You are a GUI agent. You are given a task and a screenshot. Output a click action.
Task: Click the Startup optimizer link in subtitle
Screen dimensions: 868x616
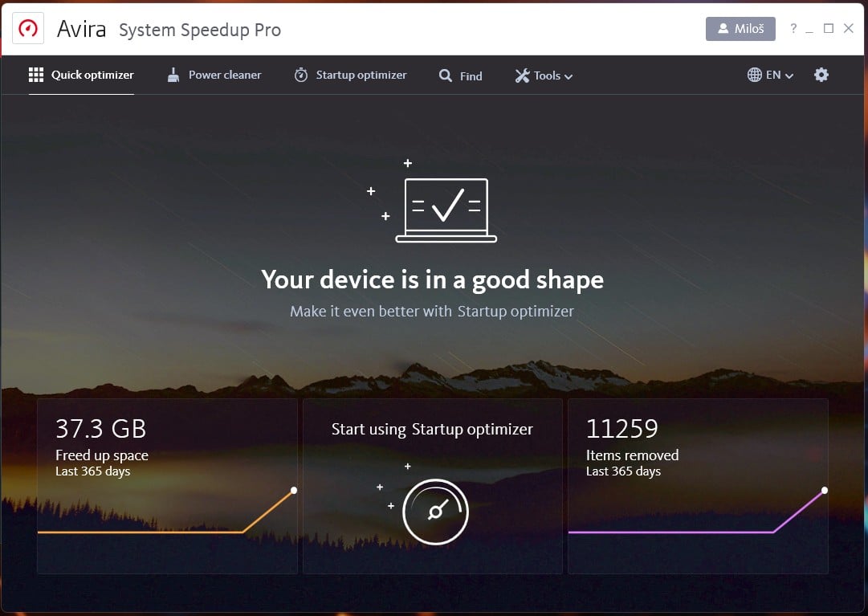pyautogui.click(x=516, y=311)
